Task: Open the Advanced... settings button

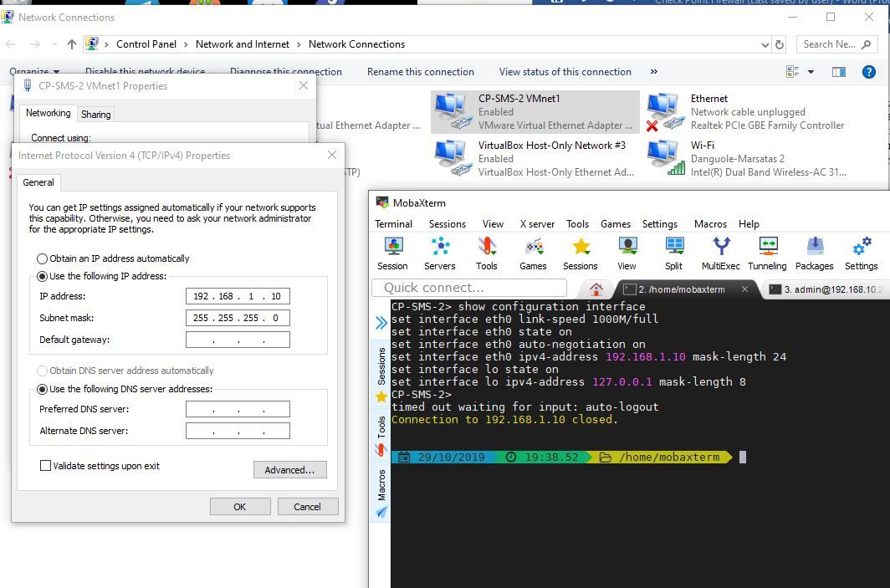Action: 289,470
